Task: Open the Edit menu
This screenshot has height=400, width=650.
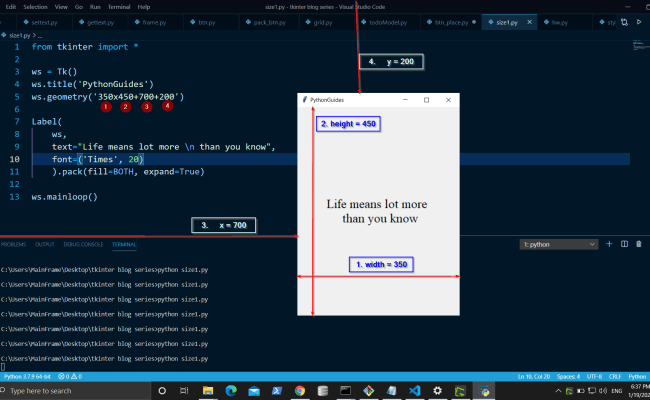Action: pyautogui.click(x=11, y=7)
